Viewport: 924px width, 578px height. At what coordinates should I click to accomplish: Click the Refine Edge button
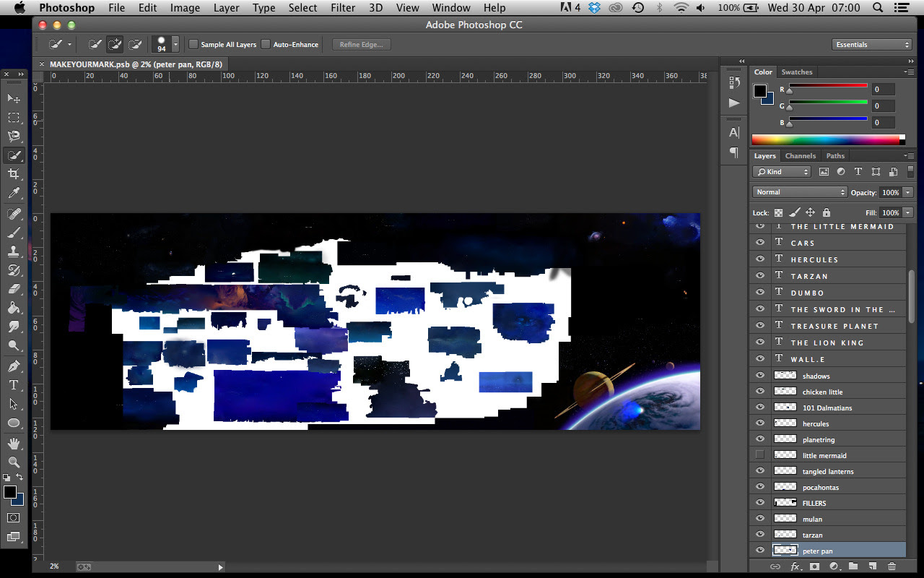pos(362,44)
